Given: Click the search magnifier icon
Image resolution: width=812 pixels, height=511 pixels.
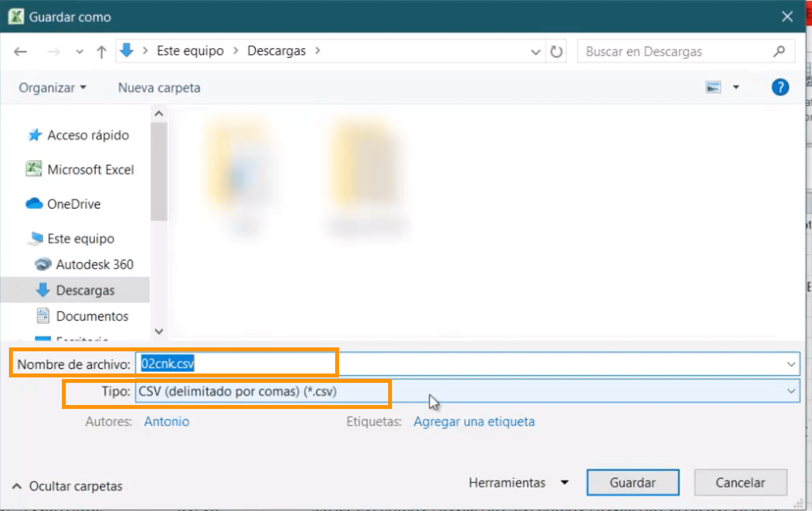Looking at the screenshot, I should 779,51.
